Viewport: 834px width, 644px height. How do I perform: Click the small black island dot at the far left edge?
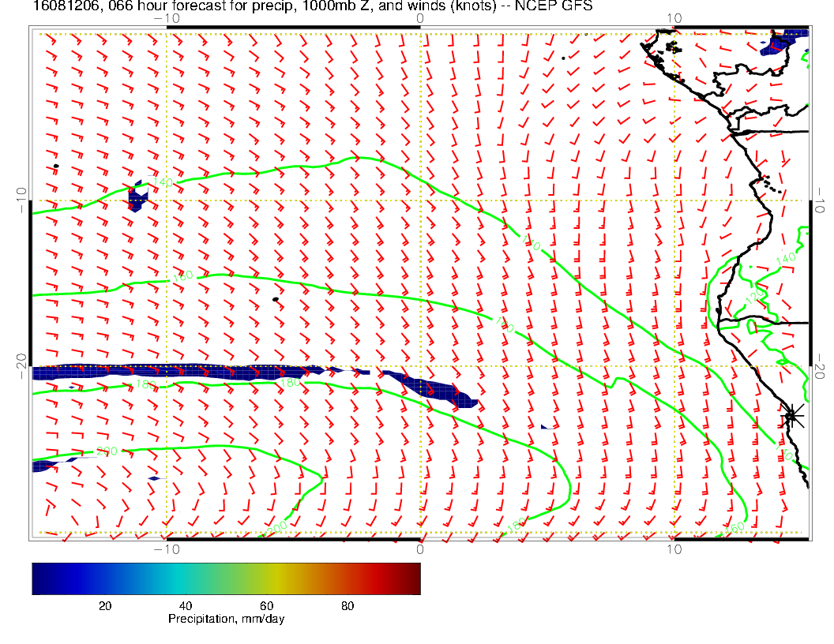(56, 167)
